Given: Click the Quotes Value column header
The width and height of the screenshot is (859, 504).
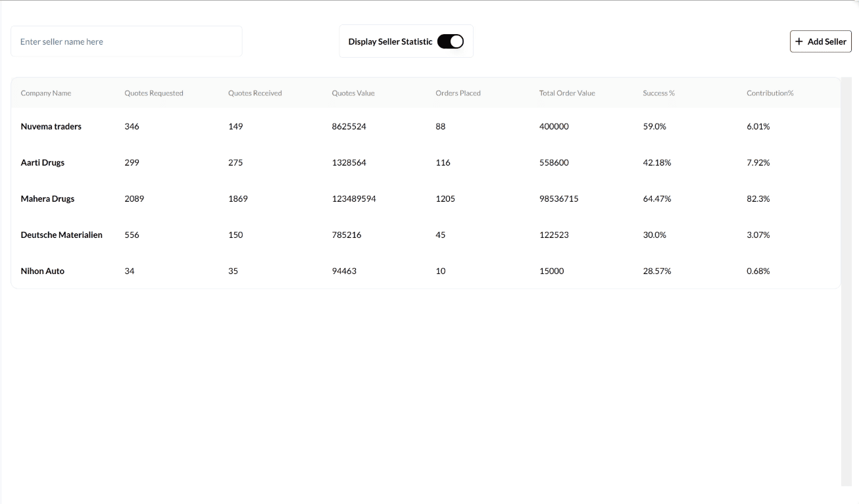Looking at the screenshot, I should click(x=353, y=93).
